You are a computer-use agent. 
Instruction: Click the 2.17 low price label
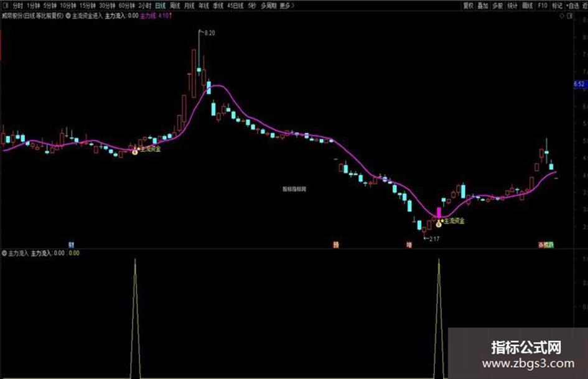click(x=434, y=238)
